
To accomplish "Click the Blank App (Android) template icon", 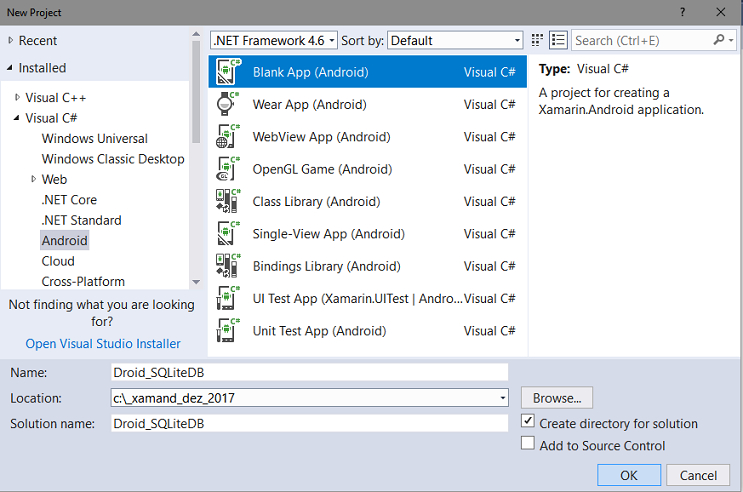I will [x=228, y=72].
